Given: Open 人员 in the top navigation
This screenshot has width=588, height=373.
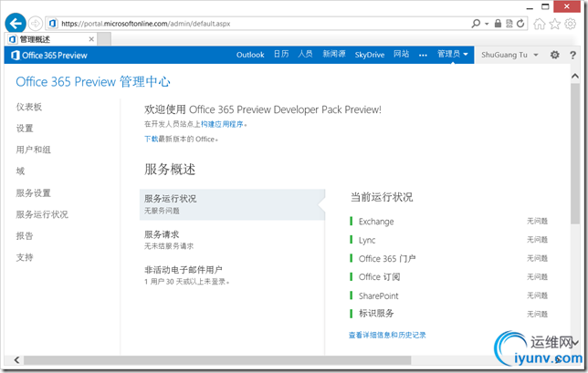Looking at the screenshot, I should click(x=305, y=55).
